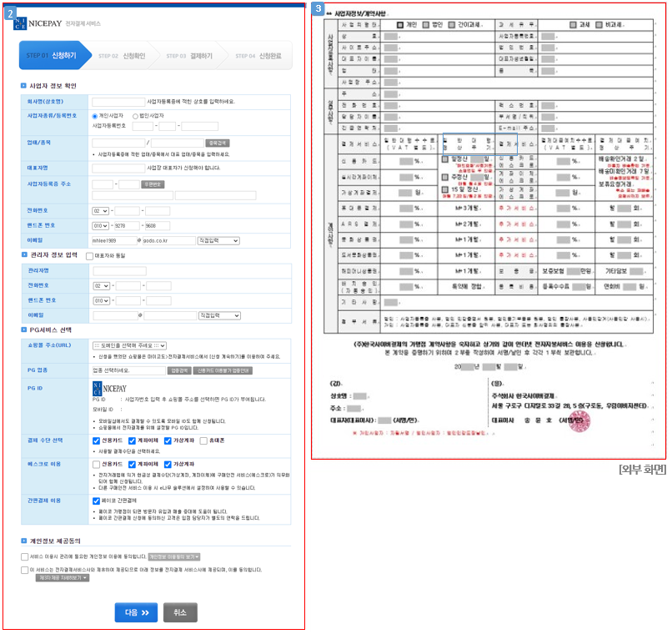Click the 취소 cancel button
Image resolution: width=672 pixels, height=634 pixels.
tap(180, 612)
